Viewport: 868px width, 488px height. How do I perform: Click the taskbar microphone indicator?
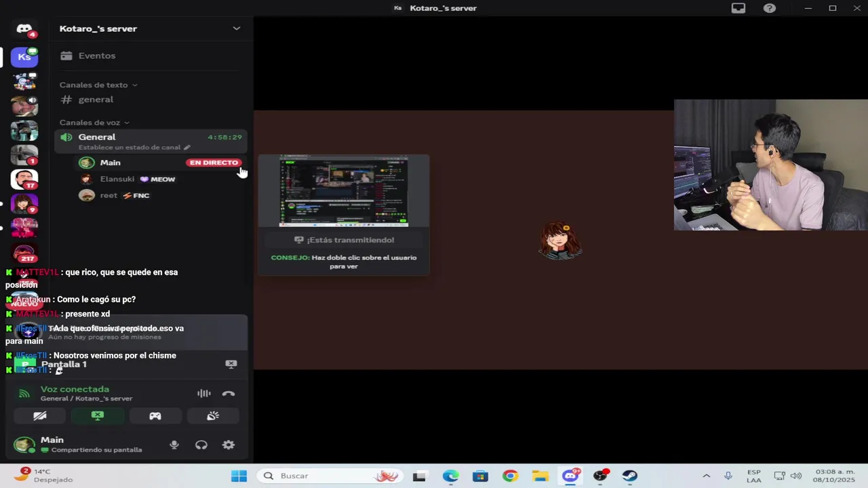point(728,476)
